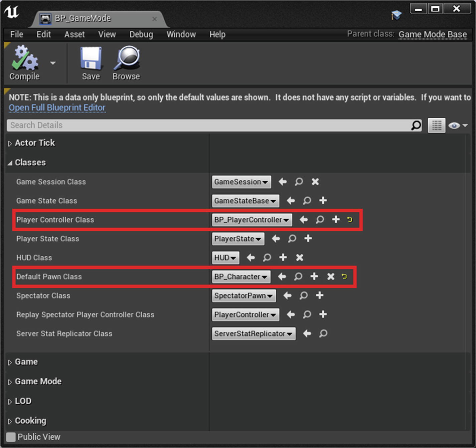The width and height of the screenshot is (476, 448).
Task: Reset Player Controller Class to default
Action: (x=349, y=220)
